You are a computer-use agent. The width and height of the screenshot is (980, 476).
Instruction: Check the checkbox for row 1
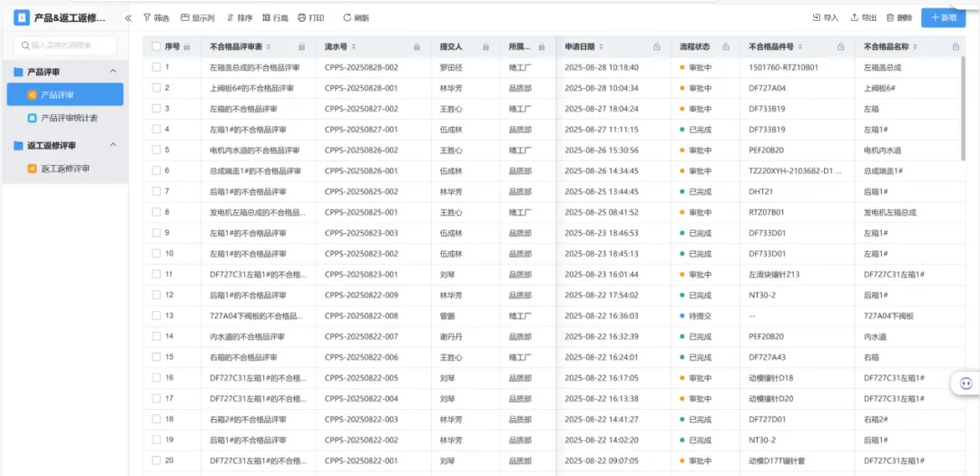tap(156, 67)
